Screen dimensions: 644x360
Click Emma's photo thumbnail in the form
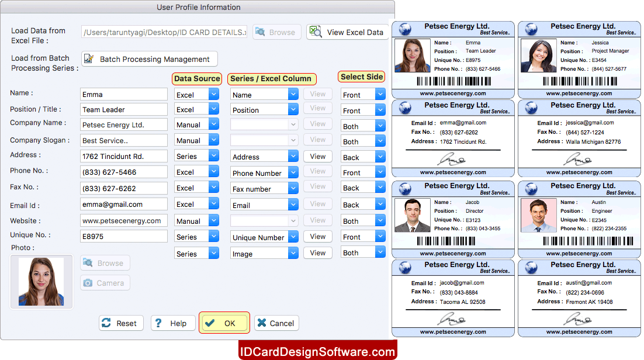[41, 282]
